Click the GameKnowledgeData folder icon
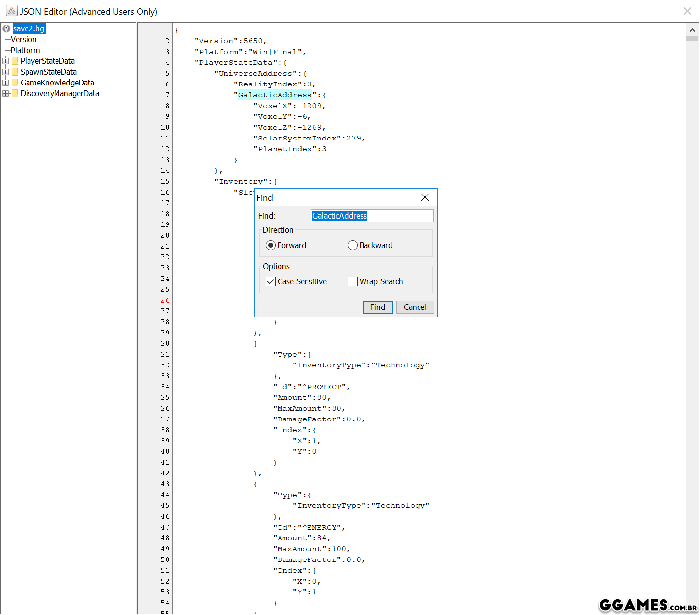 pyautogui.click(x=15, y=83)
